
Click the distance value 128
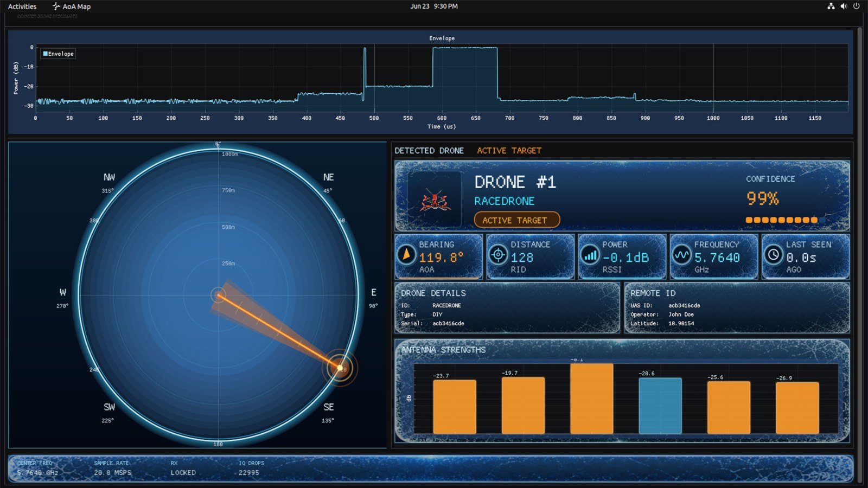(x=522, y=258)
